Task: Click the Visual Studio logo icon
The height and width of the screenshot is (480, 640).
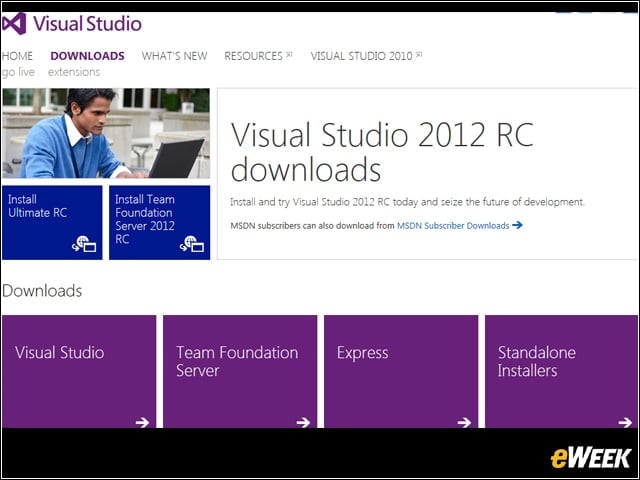Action: tap(14, 24)
